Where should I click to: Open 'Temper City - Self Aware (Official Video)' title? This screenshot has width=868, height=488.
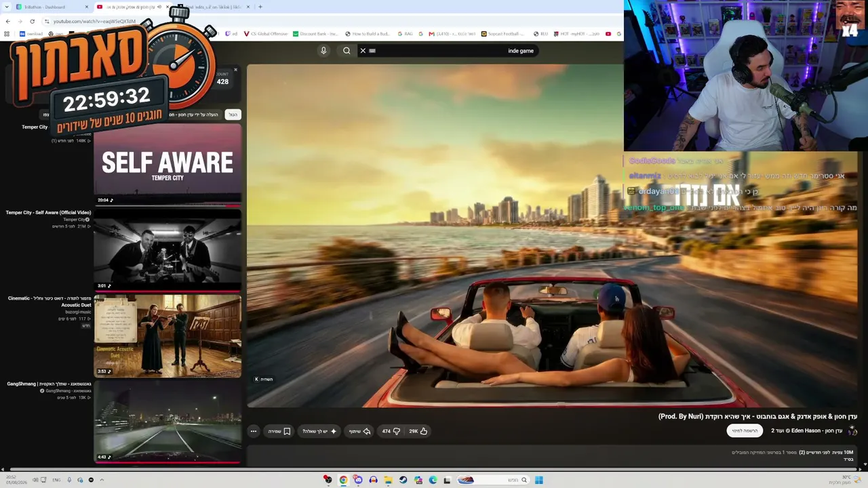pos(48,213)
